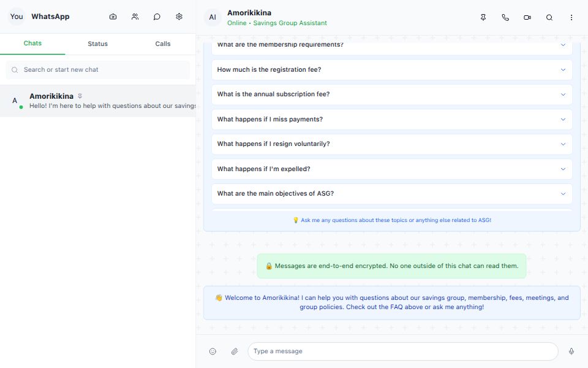
Task: Select the Amorikikina conversation in the sidebar
Action: pyautogui.click(x=98, y=101)
